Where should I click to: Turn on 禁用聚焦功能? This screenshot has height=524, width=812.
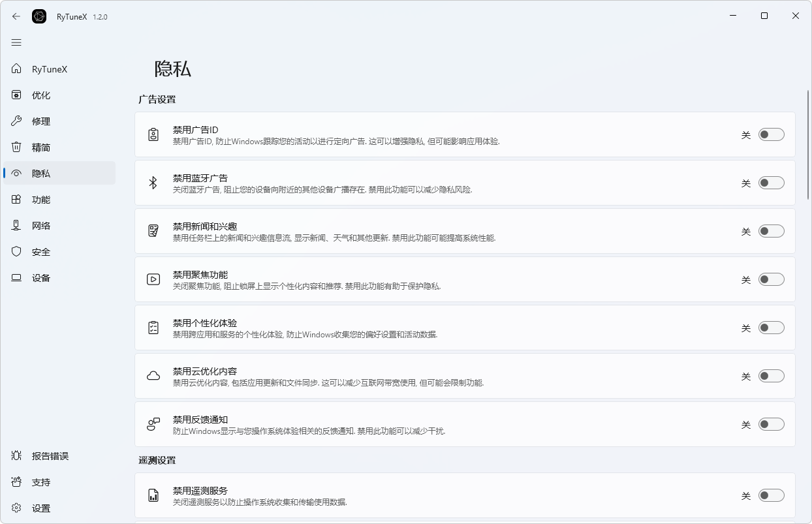coord(771,279)
